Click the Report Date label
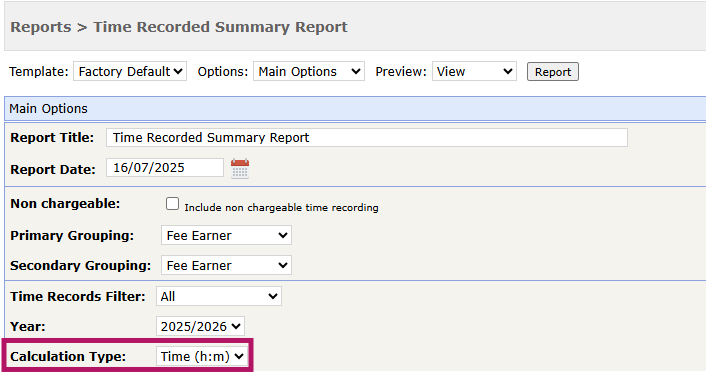 point(53,170)
